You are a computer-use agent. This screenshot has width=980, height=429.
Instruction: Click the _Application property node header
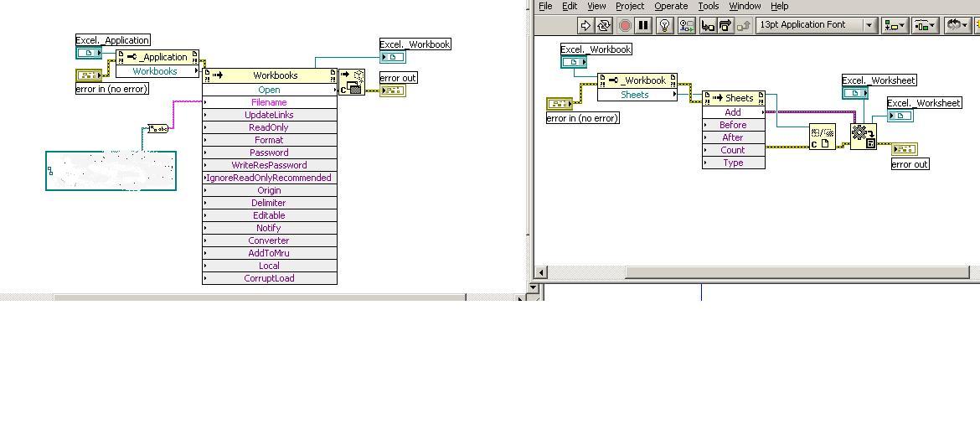click(x=157, y=57)
